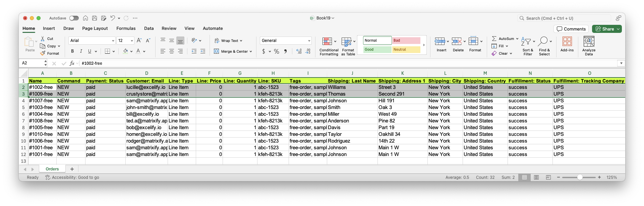Open the Comments button
The width and height of the screenshot is (644, 206).
coord(571,29)
